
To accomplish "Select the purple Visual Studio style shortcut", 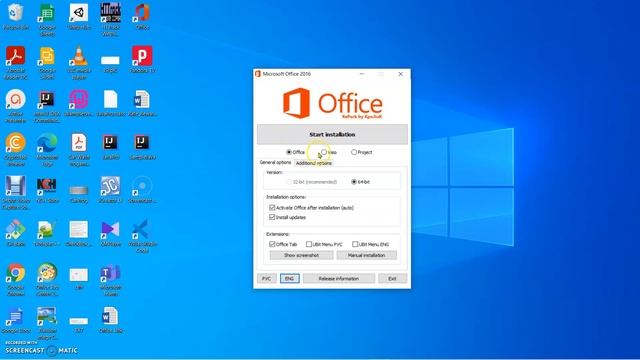I will (110, 233).
